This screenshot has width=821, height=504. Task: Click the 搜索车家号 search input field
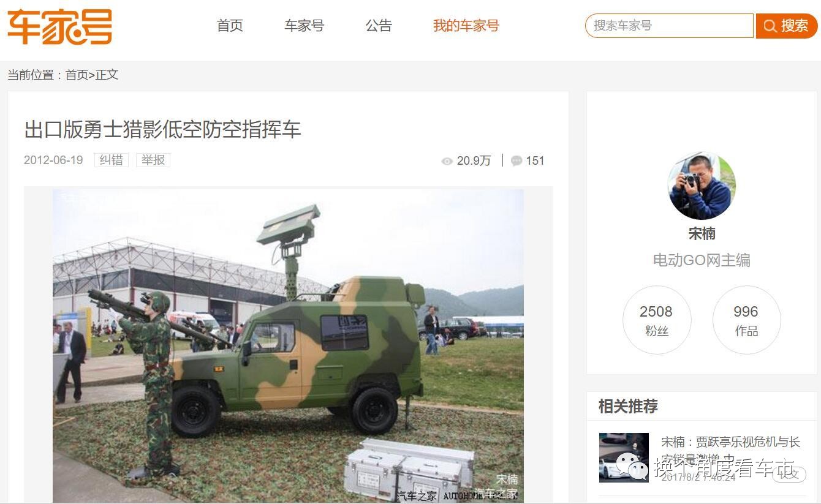pos(669,26)
